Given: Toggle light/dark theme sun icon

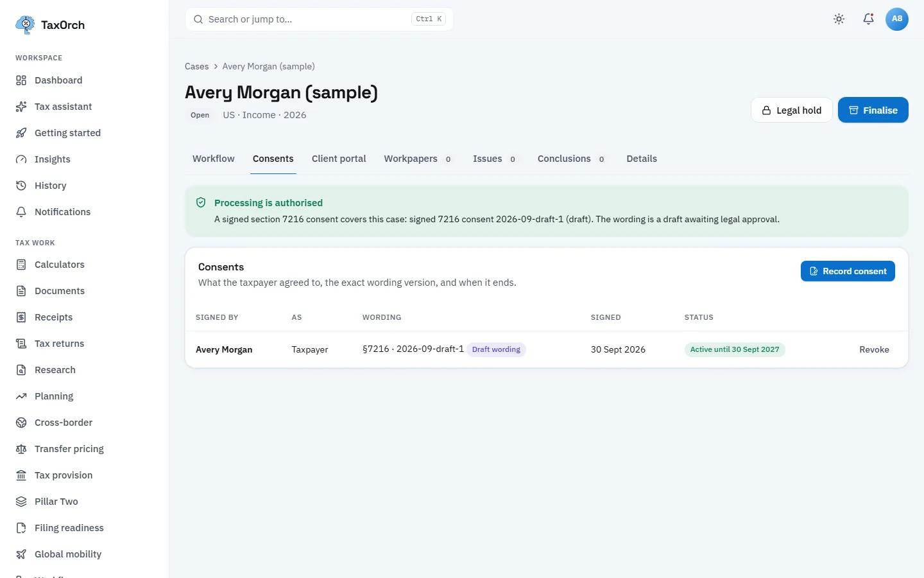Looking at the screenshot, I should [839, 19].
